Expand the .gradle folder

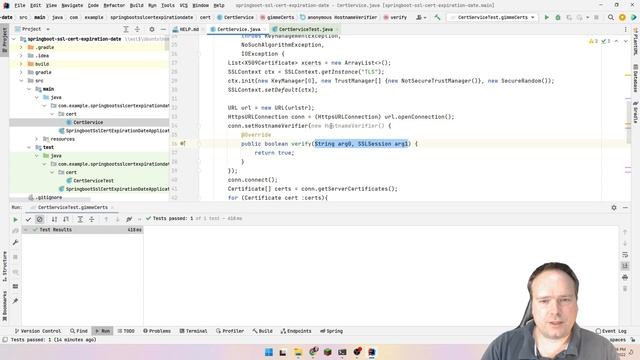tap(21, 47)
